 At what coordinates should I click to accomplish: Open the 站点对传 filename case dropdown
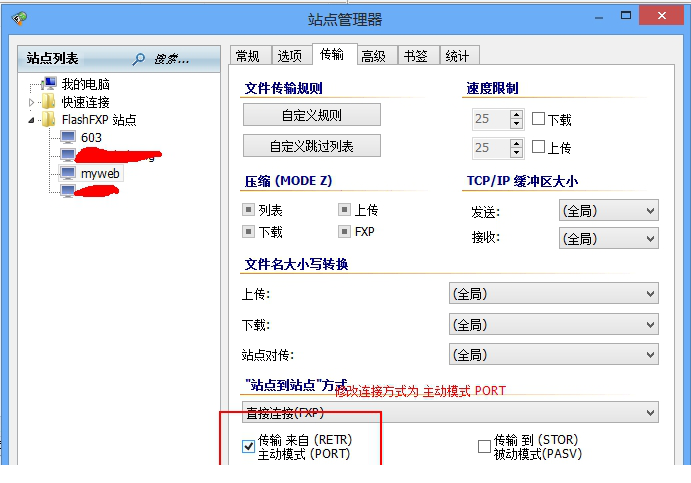tap(554, 354)
